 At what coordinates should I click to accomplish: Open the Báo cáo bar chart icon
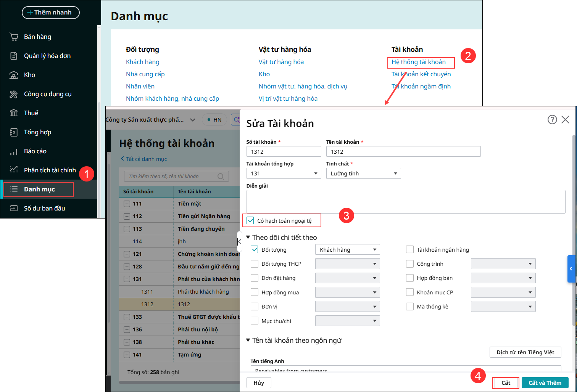click(14, 151)
